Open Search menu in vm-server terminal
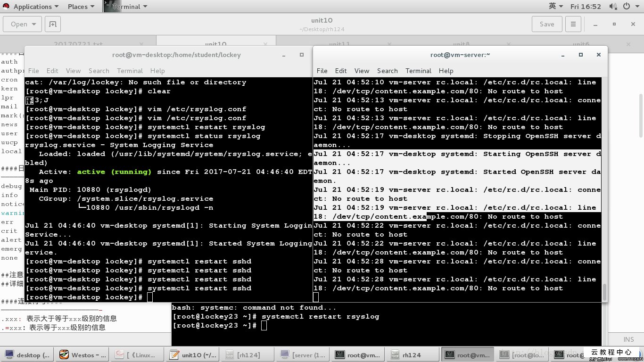This screenshot has height=362, width=644. (x=387, y=71)
